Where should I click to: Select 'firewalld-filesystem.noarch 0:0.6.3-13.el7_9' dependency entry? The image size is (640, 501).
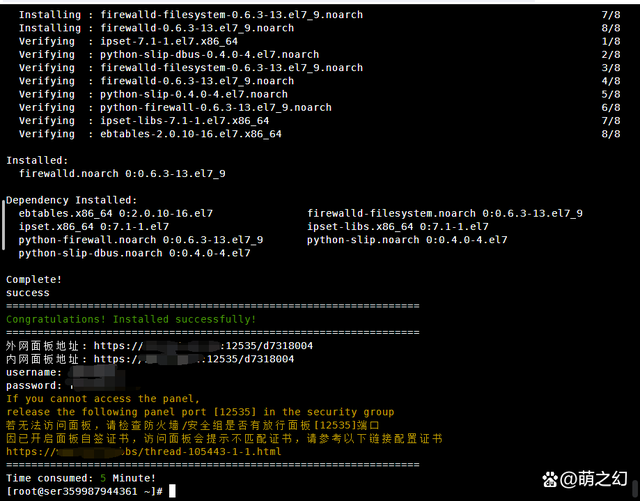(445, 214)
